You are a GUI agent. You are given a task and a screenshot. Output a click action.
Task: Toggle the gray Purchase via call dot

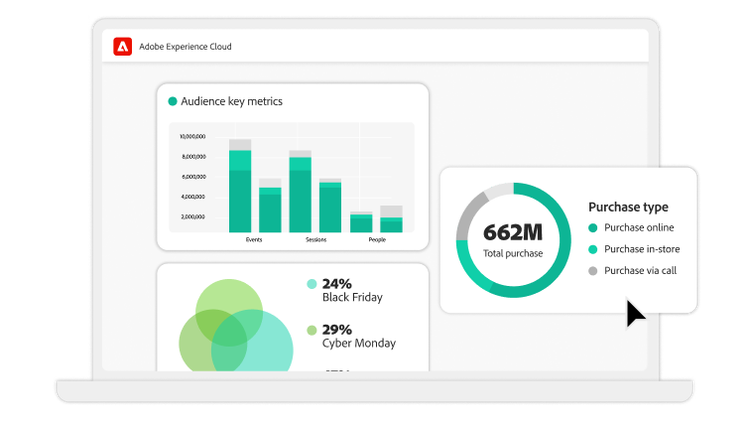[x=593, y=271]
